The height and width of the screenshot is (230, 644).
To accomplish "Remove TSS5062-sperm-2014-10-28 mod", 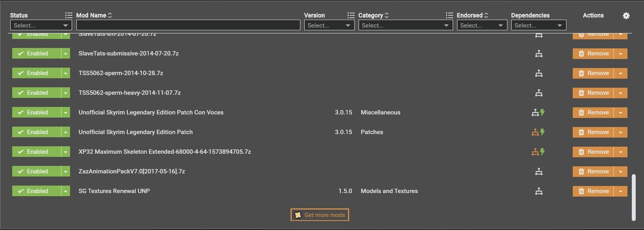I will tap(593, 73).
